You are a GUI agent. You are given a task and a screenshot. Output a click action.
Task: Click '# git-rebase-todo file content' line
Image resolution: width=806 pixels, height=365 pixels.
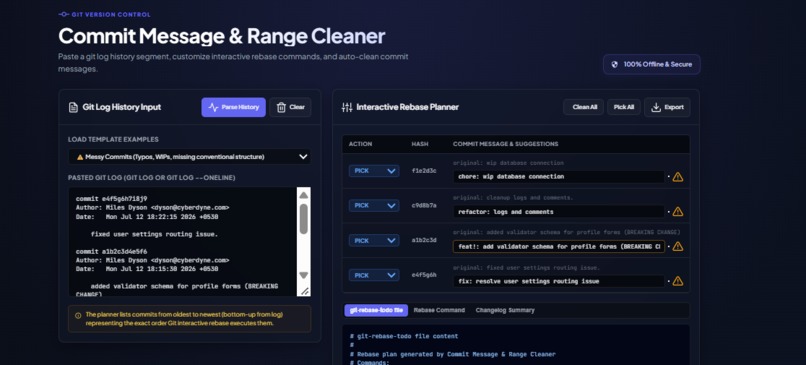click(x=404, y=337)
